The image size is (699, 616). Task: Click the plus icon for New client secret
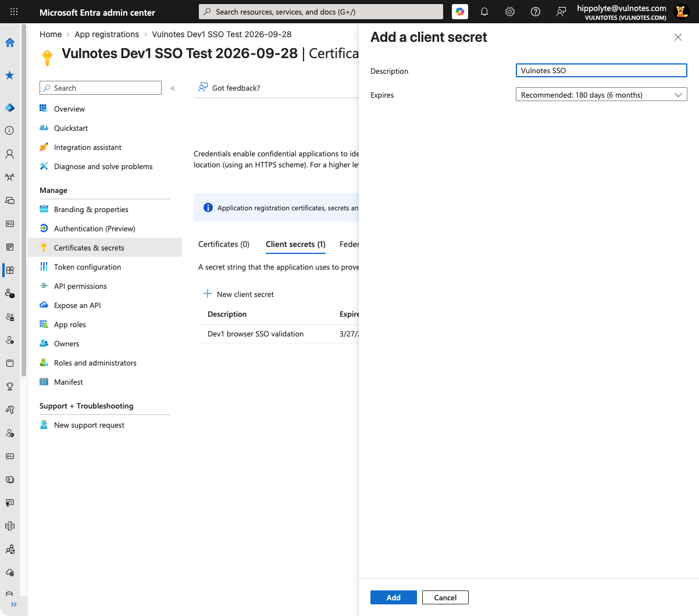pos(208,293)
